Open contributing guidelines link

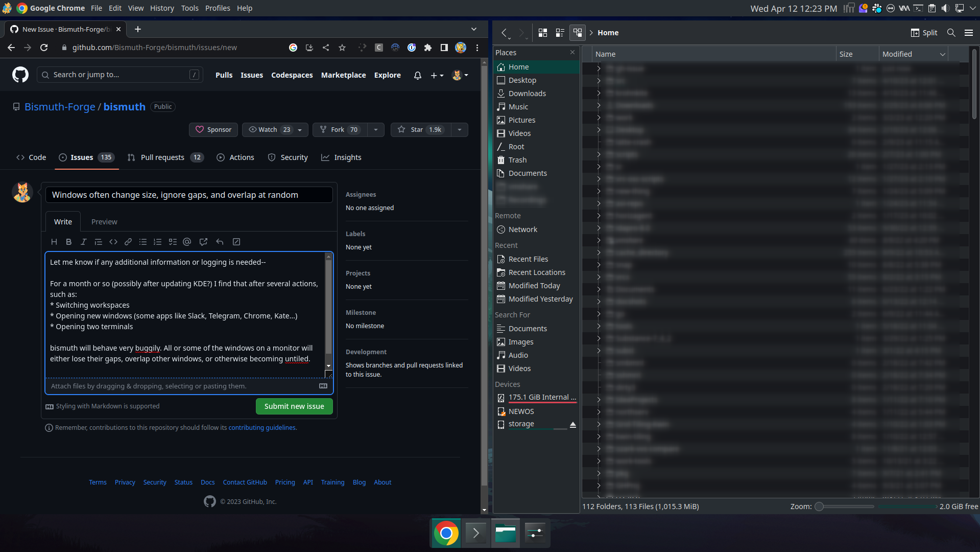(262, 428)
